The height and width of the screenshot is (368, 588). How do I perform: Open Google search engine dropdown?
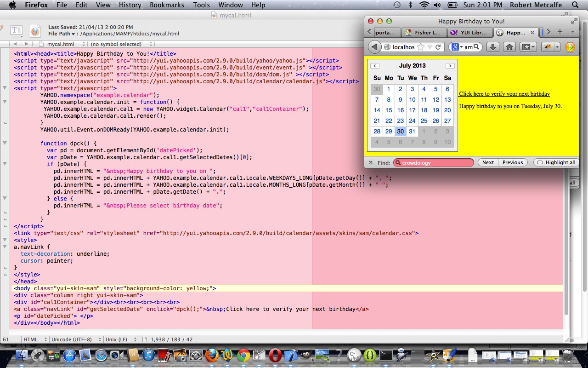coord(457,47)
